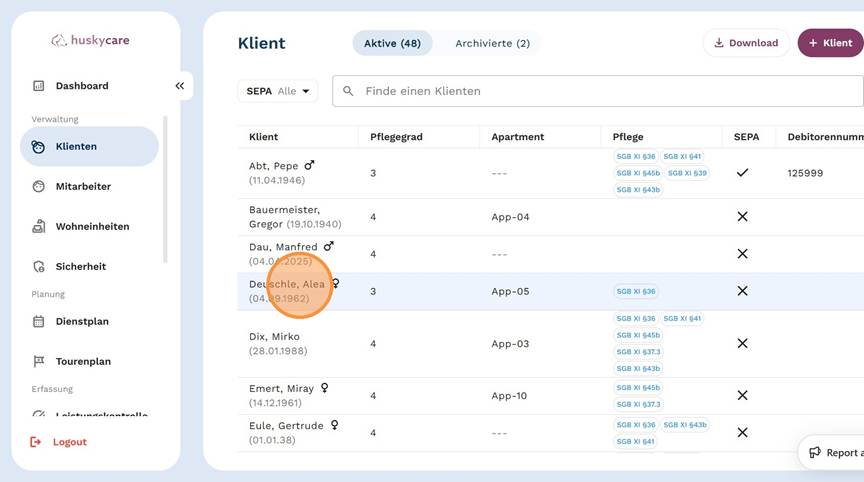
Task: Click the search magnifier icon
Action: [348, 91]
